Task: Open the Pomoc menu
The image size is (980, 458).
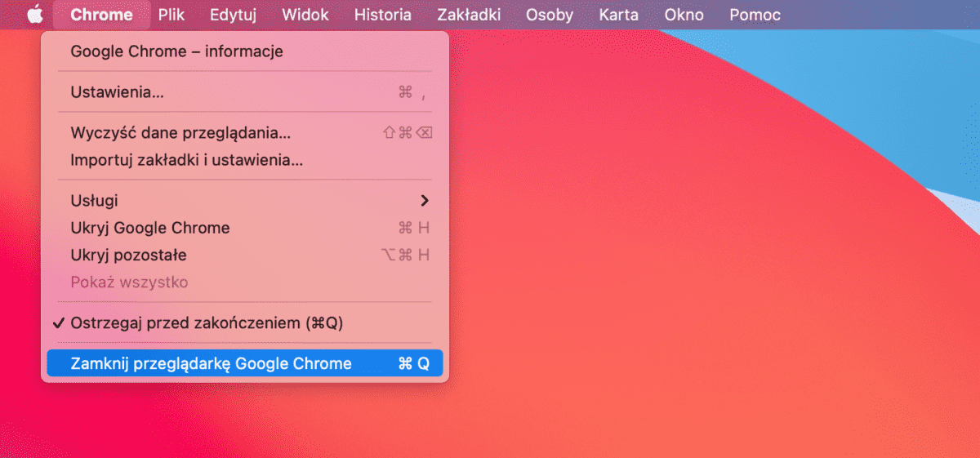Action: [x=755, y=15]
